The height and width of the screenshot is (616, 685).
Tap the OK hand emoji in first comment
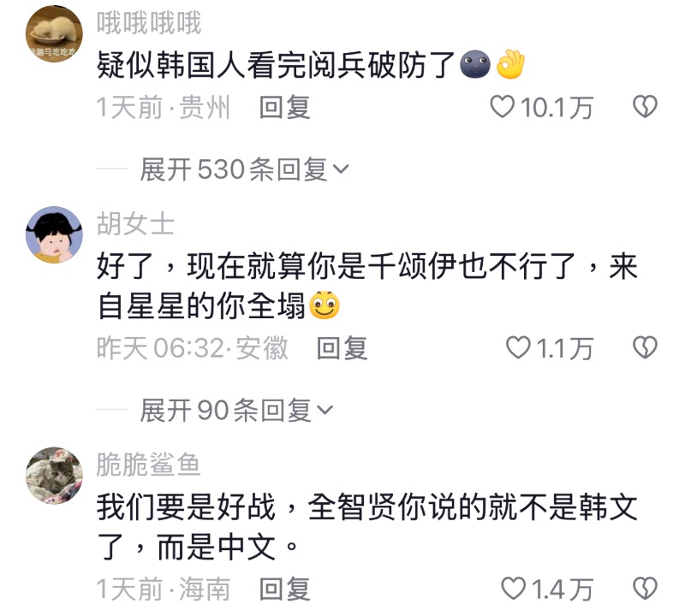click(x=509, y=65)
